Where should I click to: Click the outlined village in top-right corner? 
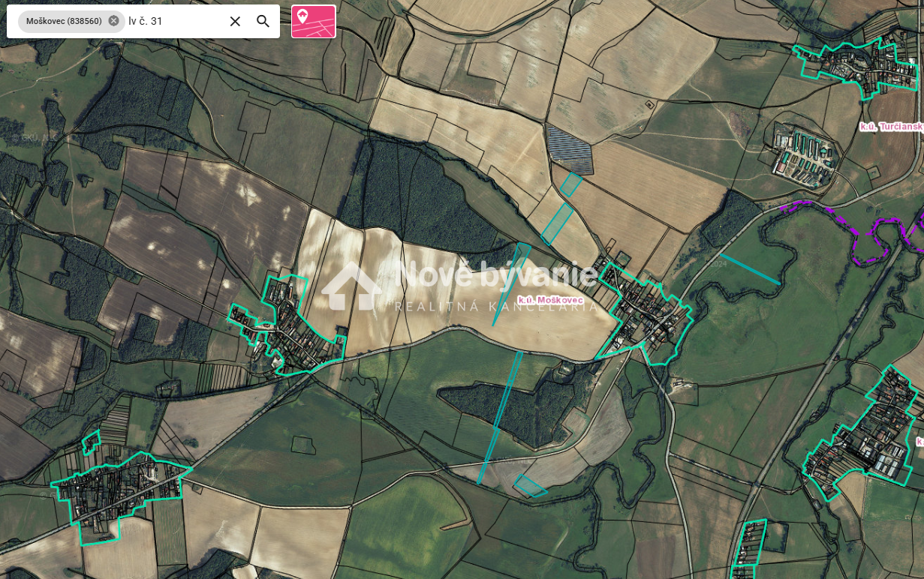coord(859,67)
